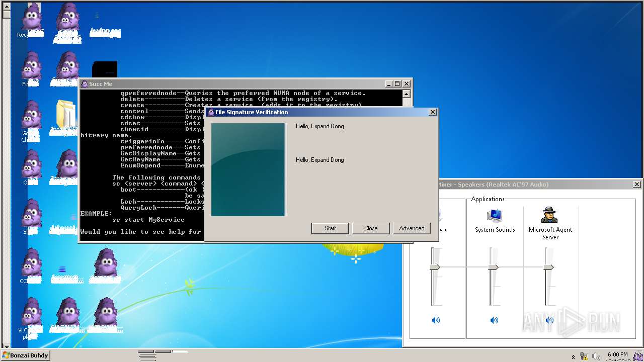The width and height of the screenshot is (644, 362).
Task: Click Microsoft Agent Server icon in mixer
Action: (x=549, y=215)
